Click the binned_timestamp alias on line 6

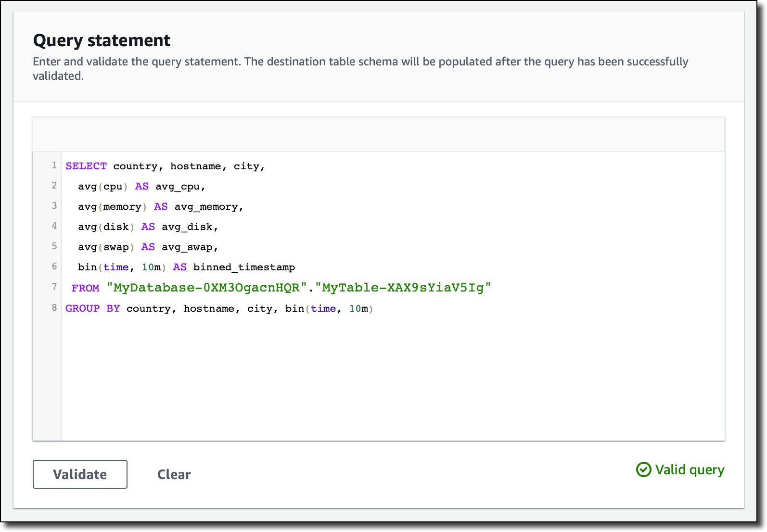click(244, 267)
